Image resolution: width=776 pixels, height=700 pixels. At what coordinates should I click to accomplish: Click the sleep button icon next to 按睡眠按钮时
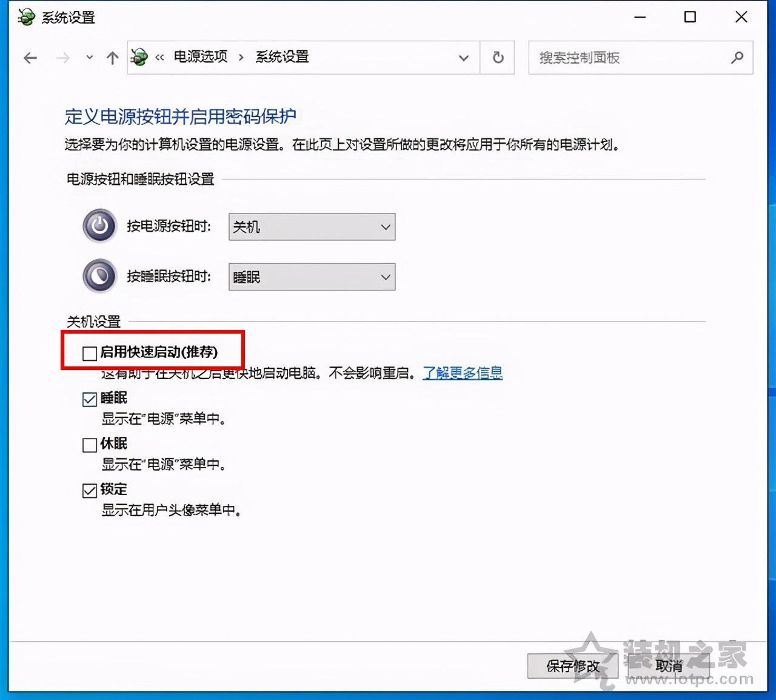point(99,275)
